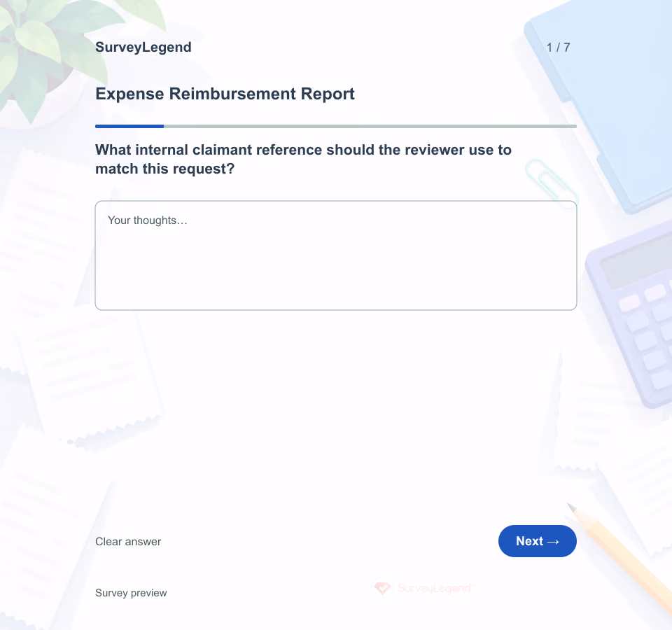Click the 1 / 7 page counter

[x=558, y=47]
